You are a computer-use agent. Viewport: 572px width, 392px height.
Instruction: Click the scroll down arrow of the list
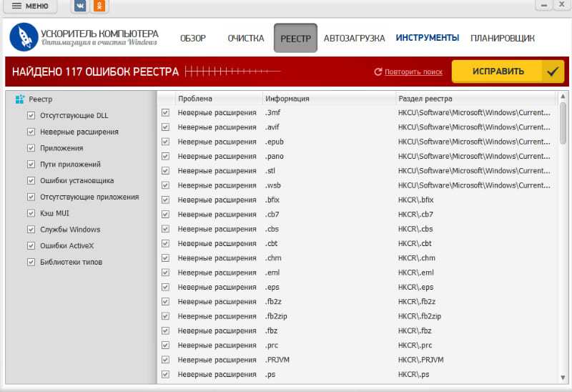click(563, 378)
